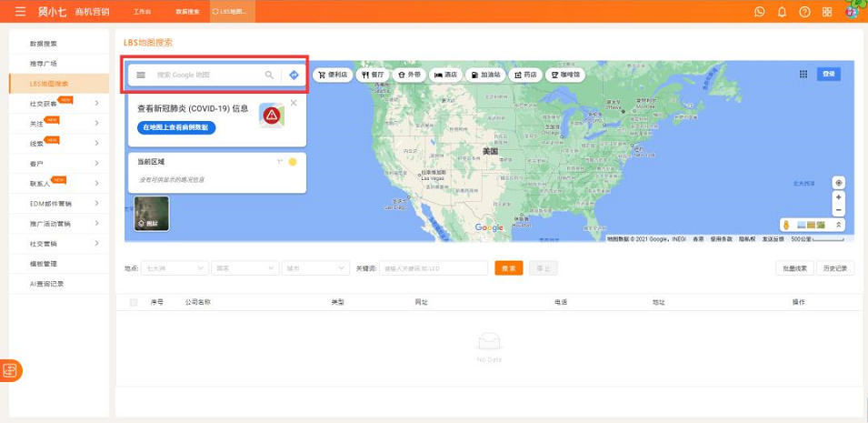Select the 便利店 category chip
868x423 pixels.
tap(333, 75)
